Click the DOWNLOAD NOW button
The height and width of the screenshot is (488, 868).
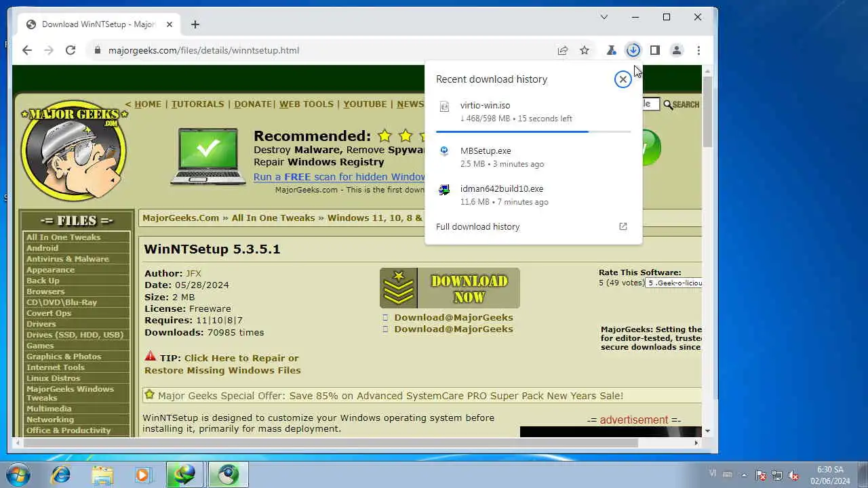tap(450, 288)
